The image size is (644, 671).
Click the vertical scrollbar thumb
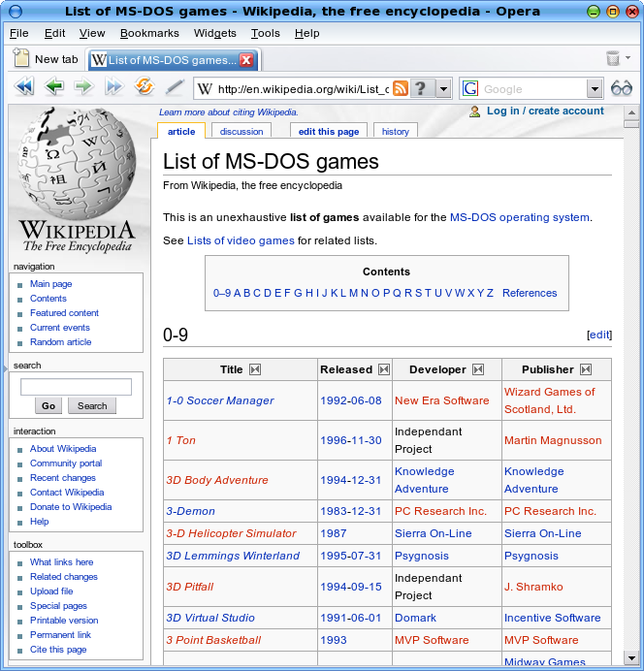coord(631,124)
